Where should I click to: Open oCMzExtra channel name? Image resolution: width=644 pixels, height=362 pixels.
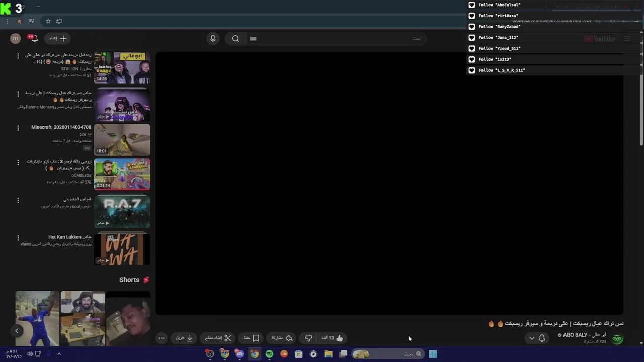(x=82, y=175)
